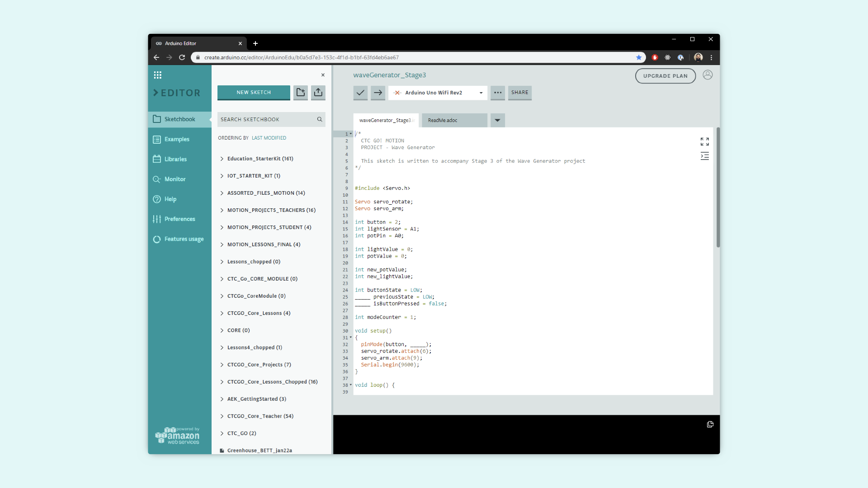The image size is (868, 488).
Task: Click the EDITOR logo
Action: pyautogui.click(x=177, y=93)
